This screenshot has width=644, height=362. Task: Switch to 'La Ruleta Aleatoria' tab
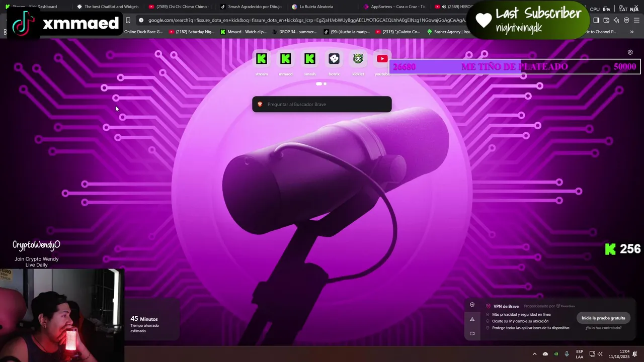(322, 7)
